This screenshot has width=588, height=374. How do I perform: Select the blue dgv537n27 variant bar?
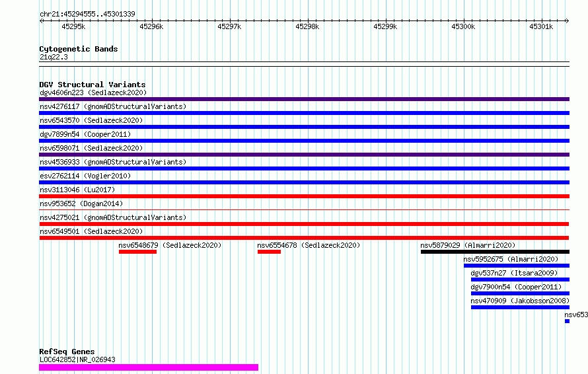(520, 280)
